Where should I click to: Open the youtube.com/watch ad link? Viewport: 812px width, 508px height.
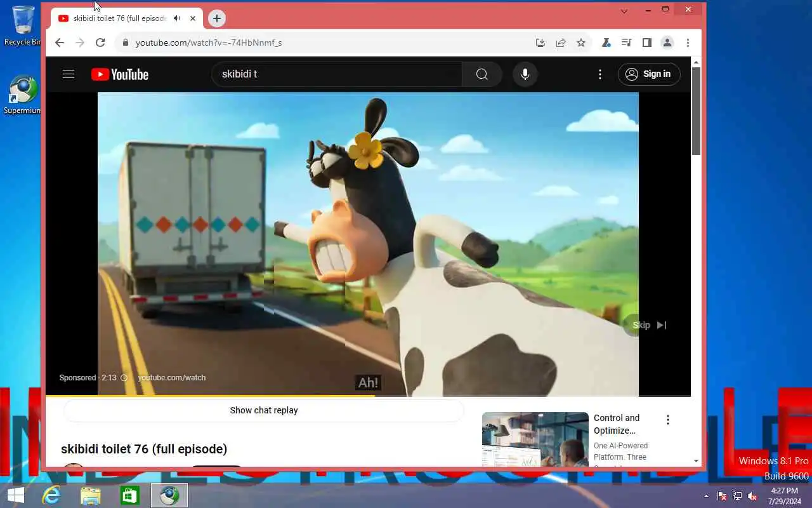(x=172, y=378)
